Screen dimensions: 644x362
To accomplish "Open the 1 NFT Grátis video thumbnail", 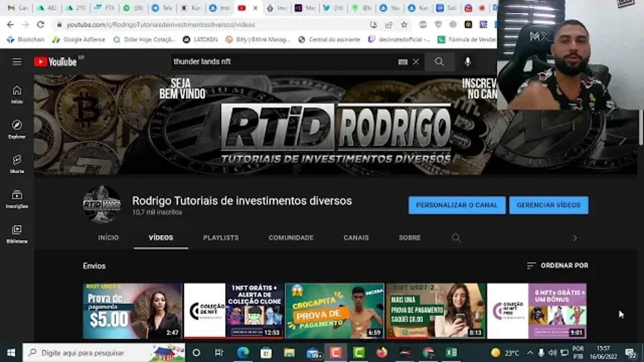I will pyautogui.click(x=233, y=311).
